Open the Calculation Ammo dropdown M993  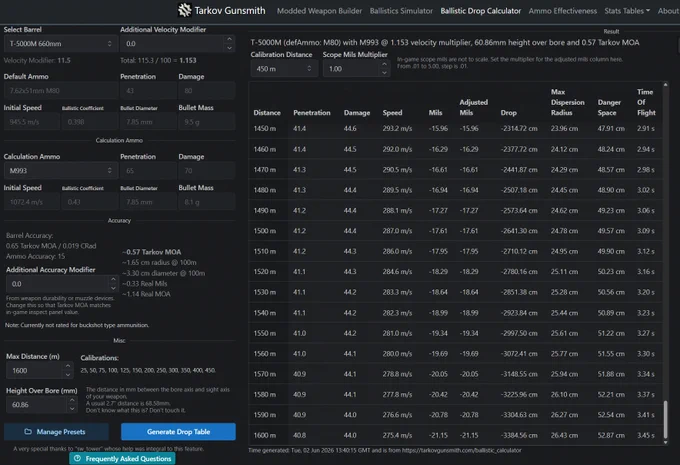pos(61,171)
